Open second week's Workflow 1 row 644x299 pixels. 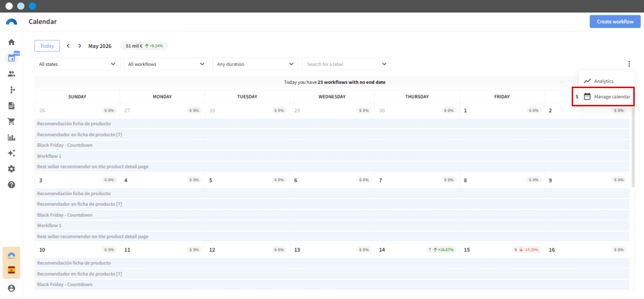click(x=332, y=226)
